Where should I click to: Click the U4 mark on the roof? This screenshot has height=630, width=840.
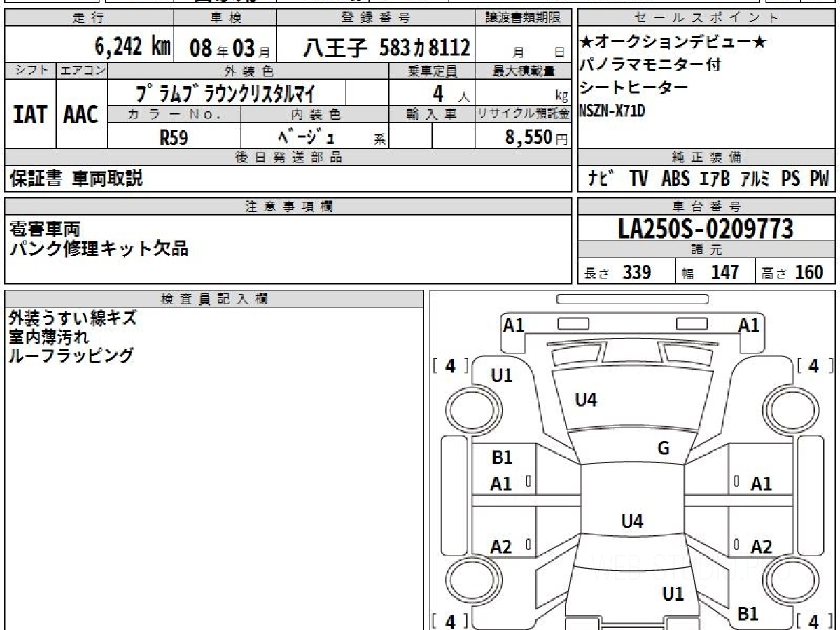click(x=632, y=521)
